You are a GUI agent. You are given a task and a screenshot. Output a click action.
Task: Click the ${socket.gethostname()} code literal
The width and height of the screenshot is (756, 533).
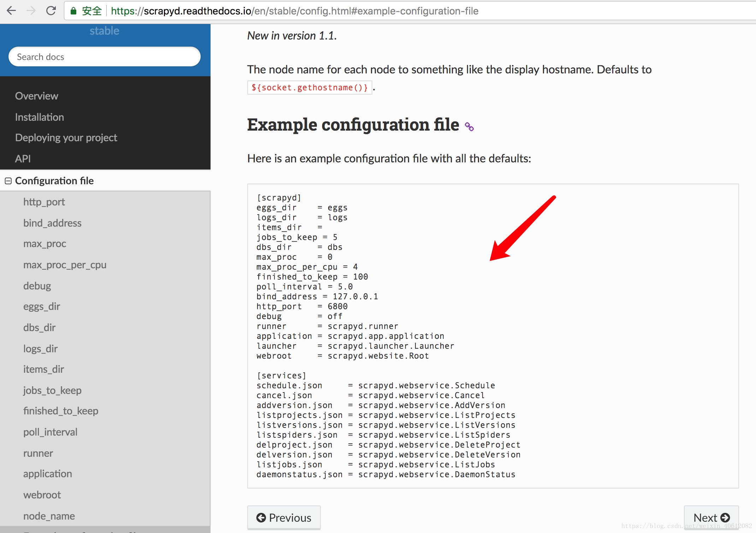click(309, 88)
